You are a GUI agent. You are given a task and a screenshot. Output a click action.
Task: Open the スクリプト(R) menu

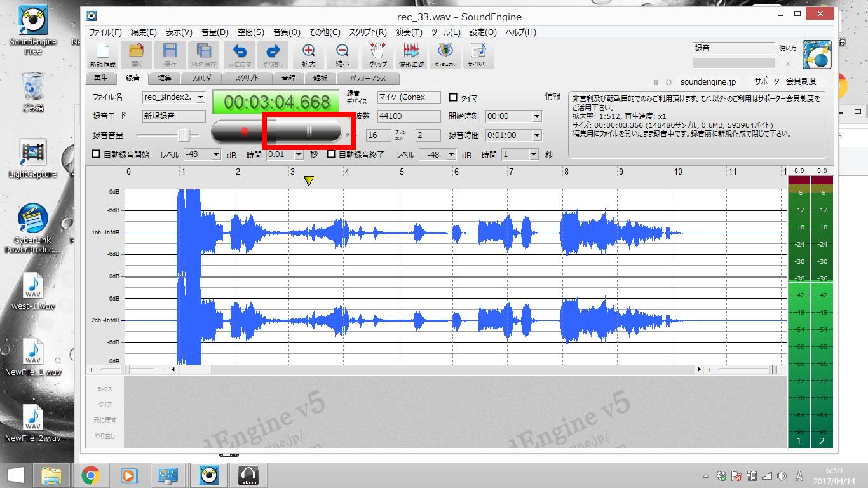pyautogui.click(x=368, y=32)
